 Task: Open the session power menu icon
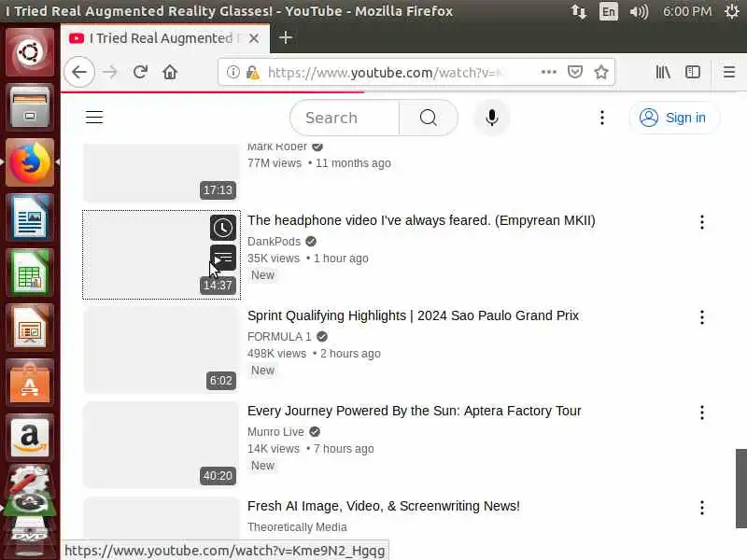tap(732, 11)
